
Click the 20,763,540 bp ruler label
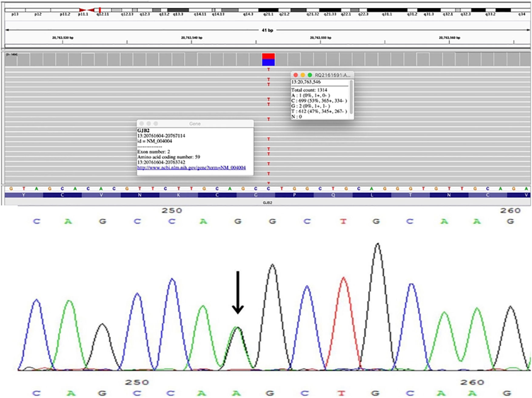(x=191, y=38)
